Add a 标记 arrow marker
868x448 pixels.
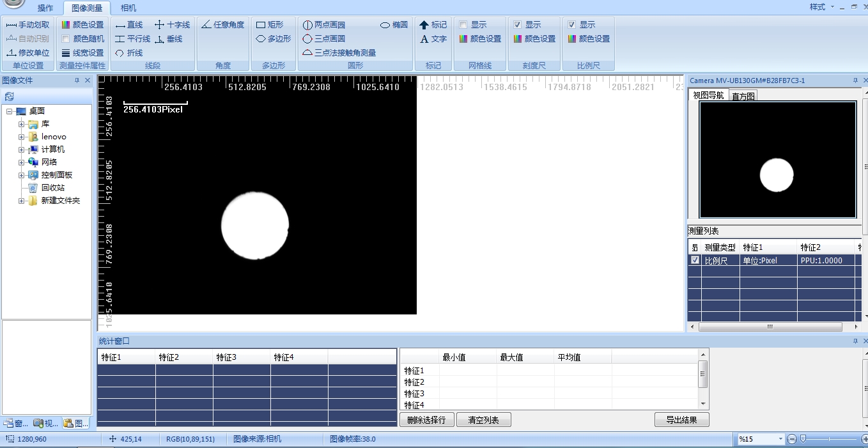[433, 25]
